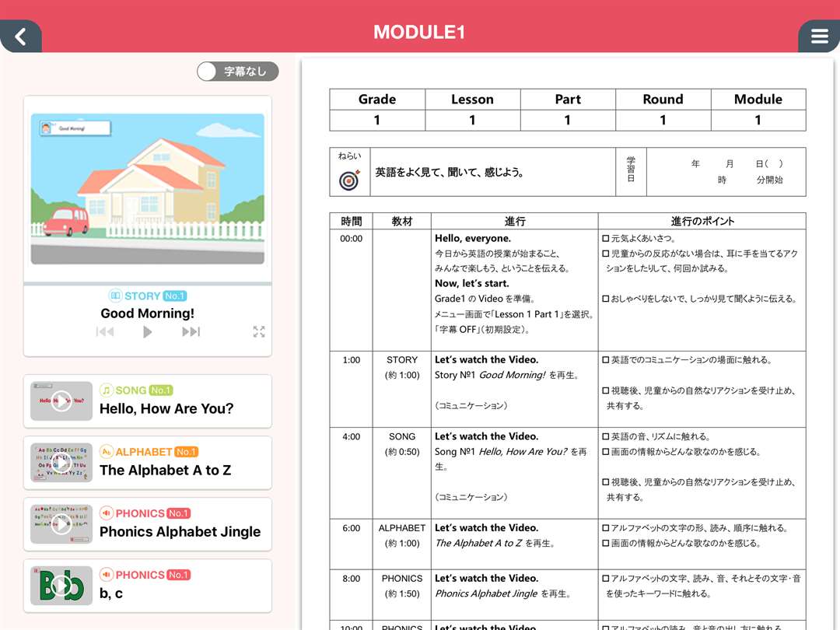
Task: Check the 英語の音、リズムに触れる checkbox
Action: pos(605,436)
